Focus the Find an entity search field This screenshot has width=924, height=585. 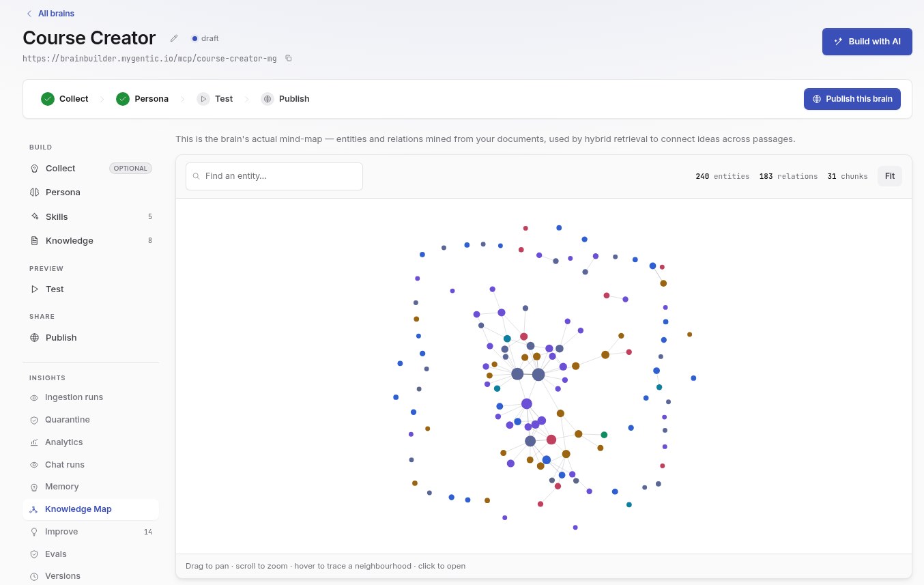coord(274,176)
